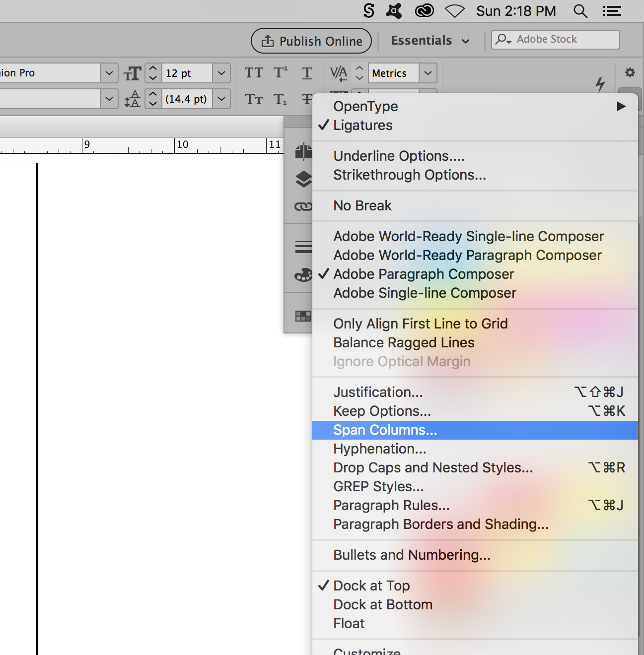644x655 pixels.
Task: Open the Essentials workspace dropdown
Action: (430, 41)
